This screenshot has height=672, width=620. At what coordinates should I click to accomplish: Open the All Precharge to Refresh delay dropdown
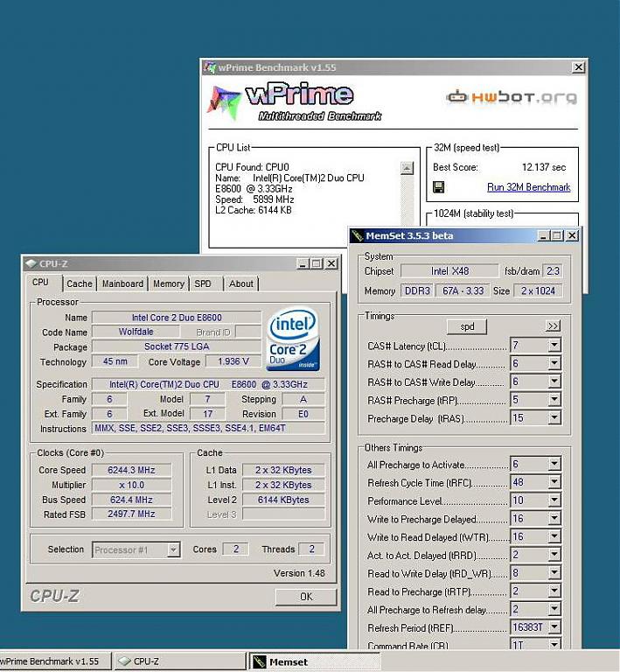[x=554, y=609]
